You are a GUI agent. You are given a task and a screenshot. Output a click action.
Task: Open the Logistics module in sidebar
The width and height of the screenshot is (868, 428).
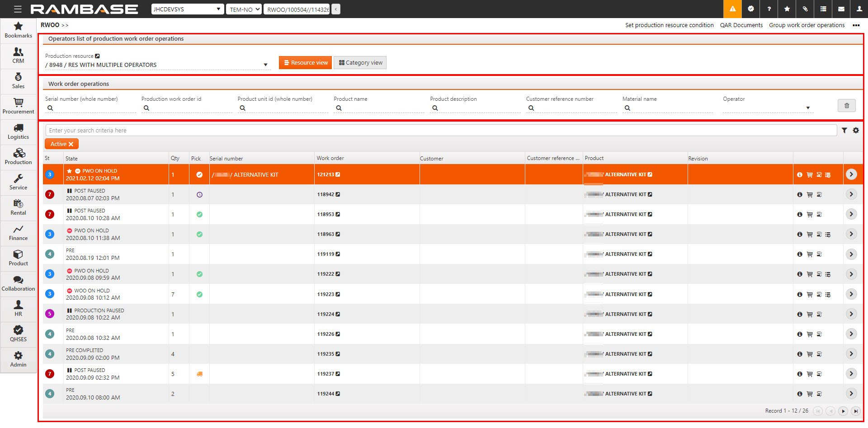[x=18, y=132]
